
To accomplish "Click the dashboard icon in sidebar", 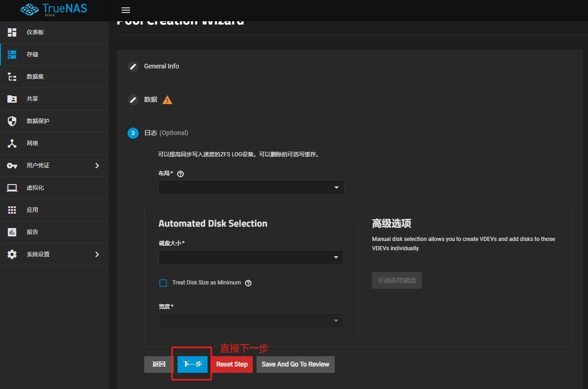I will tap(12, 32).
